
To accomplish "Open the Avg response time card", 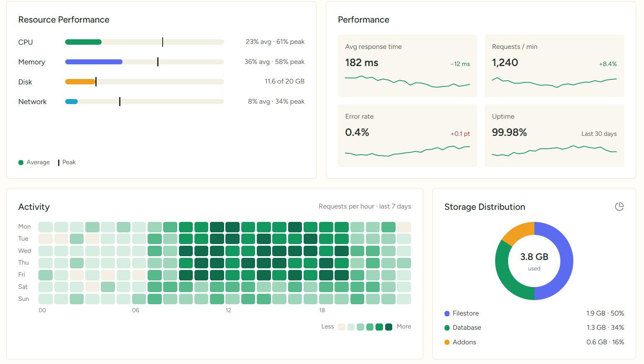I will [x=407, y=66].
